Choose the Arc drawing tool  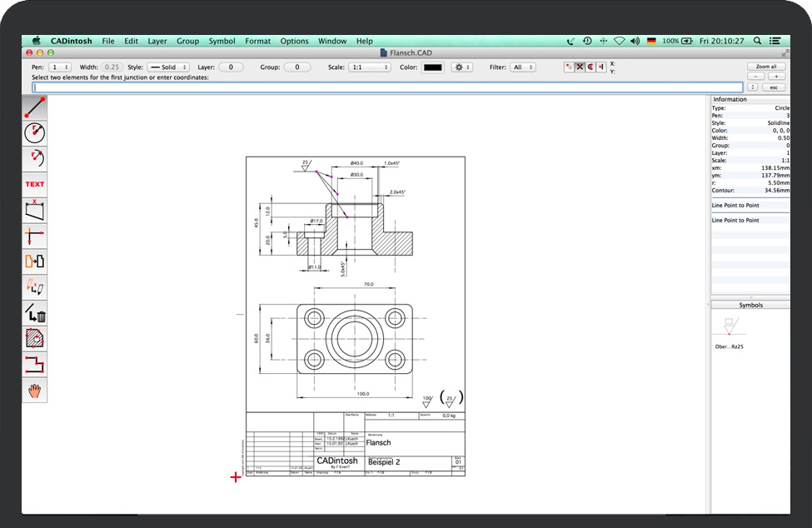(35, 158)
